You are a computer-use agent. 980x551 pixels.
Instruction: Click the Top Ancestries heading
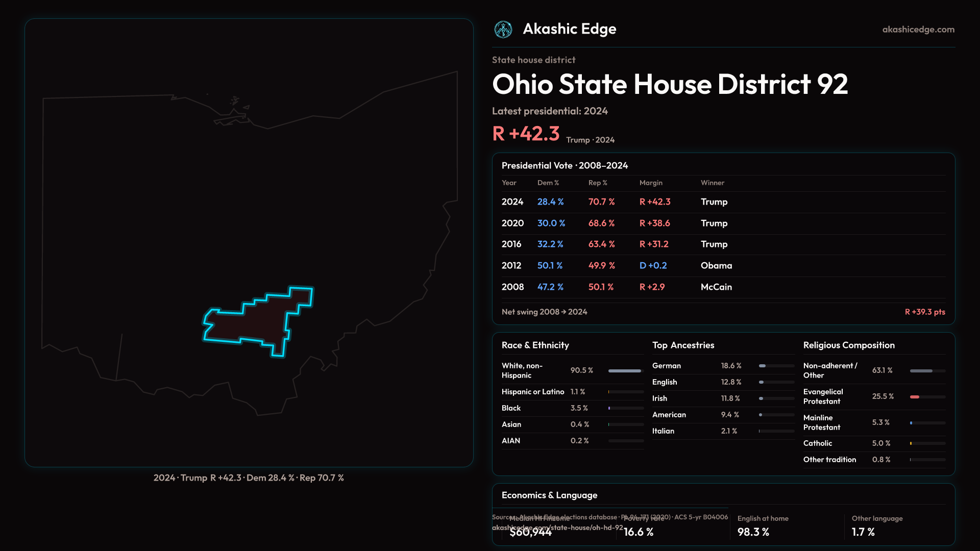[683, 345]
